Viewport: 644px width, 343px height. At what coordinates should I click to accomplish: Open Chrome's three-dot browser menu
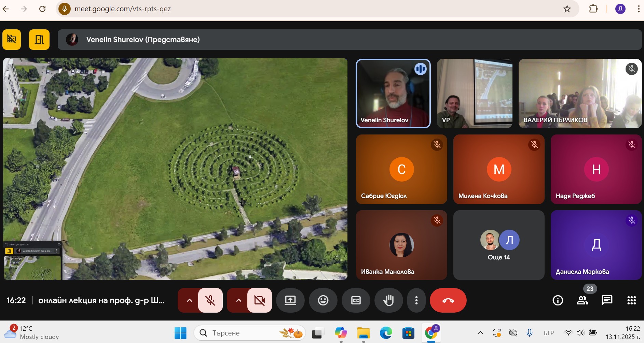638,9
